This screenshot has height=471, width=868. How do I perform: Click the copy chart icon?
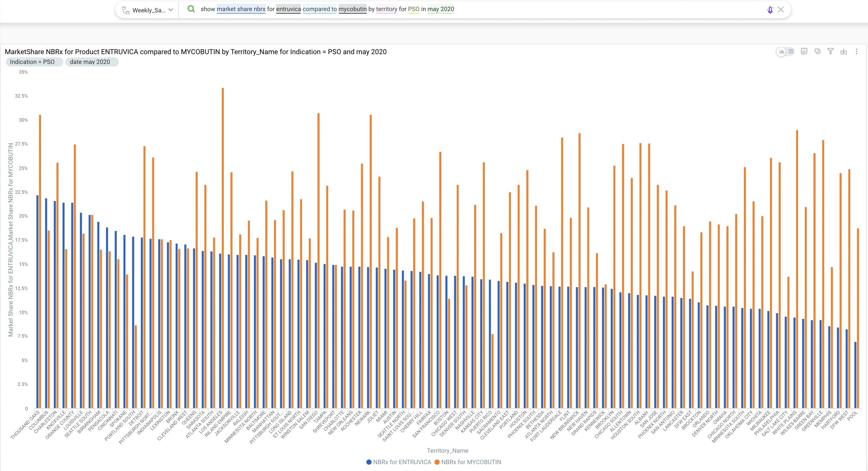point(817,52)
